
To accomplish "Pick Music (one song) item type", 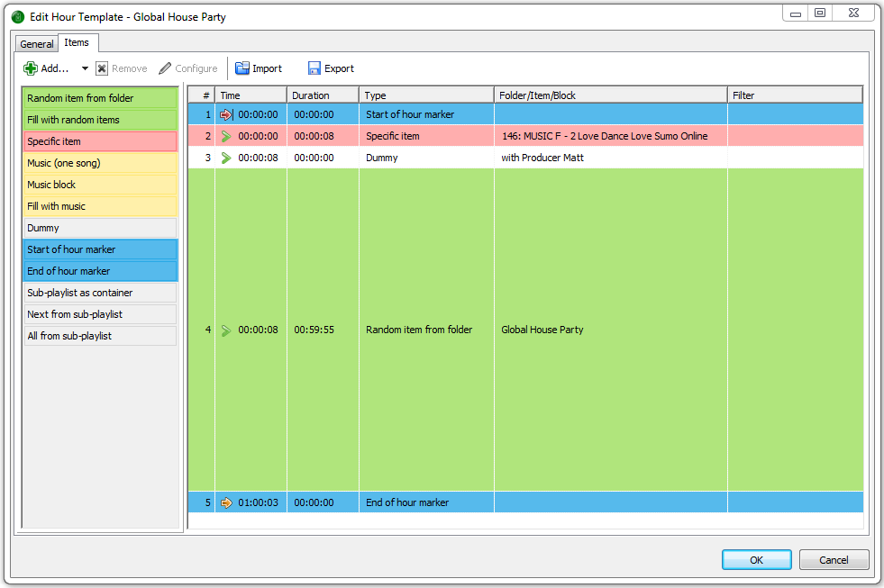I will 100,163.
